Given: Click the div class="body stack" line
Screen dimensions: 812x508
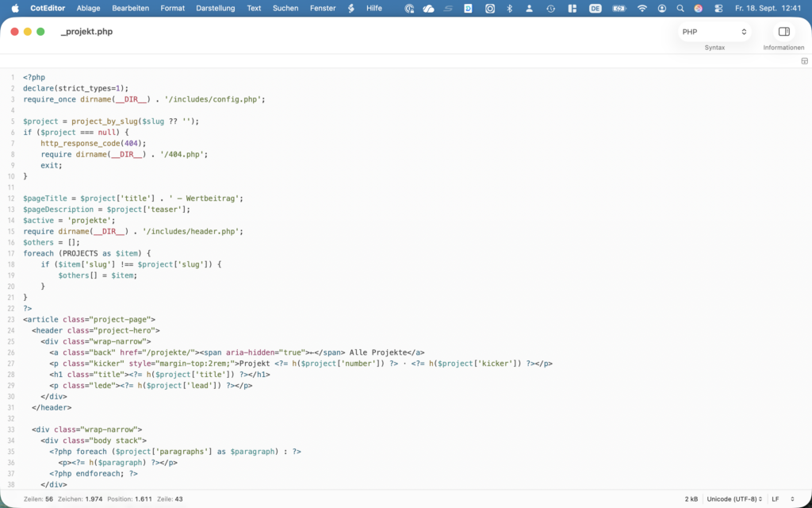Looking at the screenshot, I should point(94,441).
